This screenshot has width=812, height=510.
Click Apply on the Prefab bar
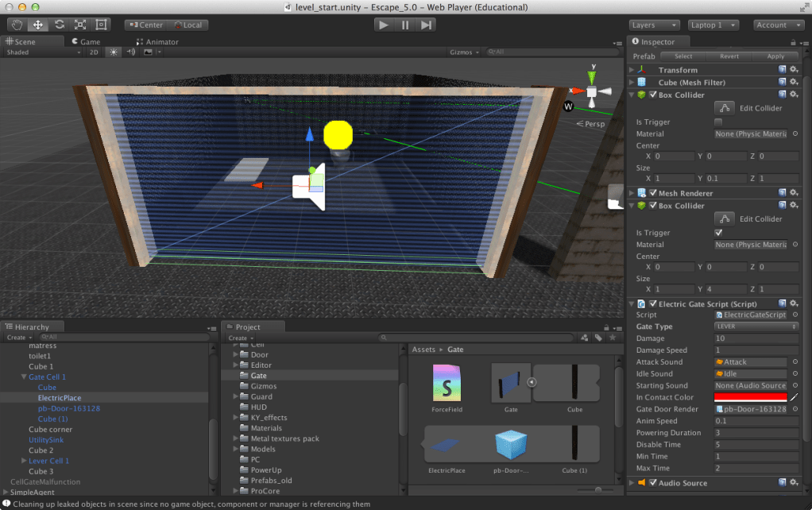tap(776, 56)
